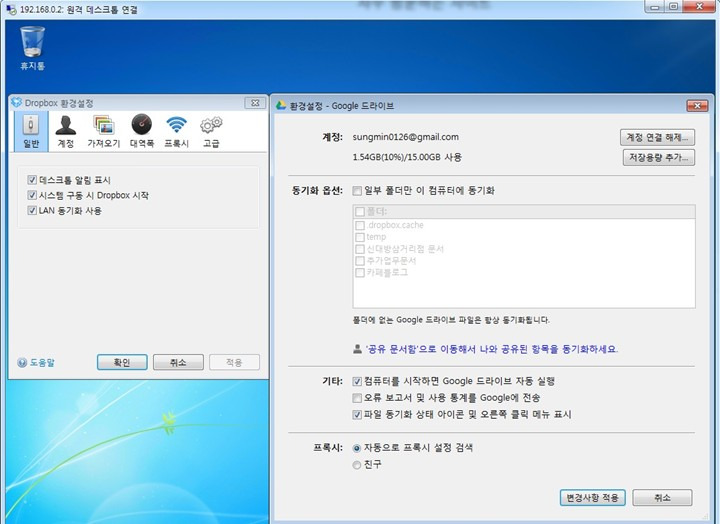Screen dimensions: 720x524
Task: Click the account email sungmin0126@gmail.com
Action: click(405, 137)
